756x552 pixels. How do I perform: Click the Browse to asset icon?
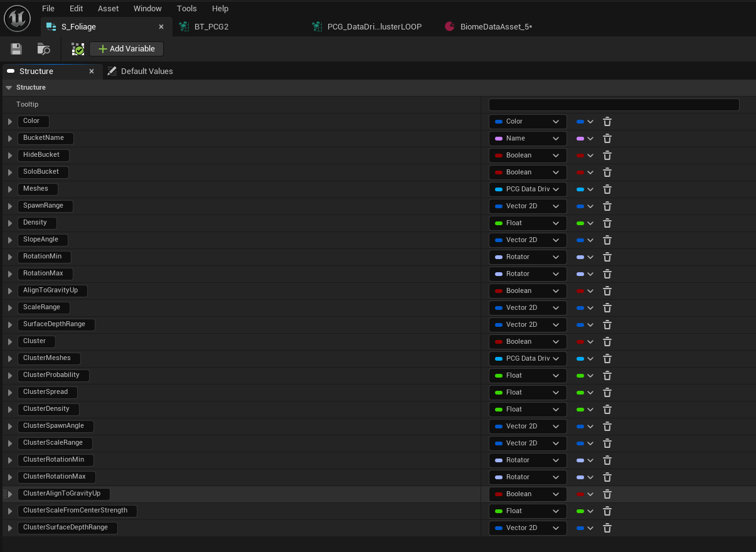click(x=43, y=49)
